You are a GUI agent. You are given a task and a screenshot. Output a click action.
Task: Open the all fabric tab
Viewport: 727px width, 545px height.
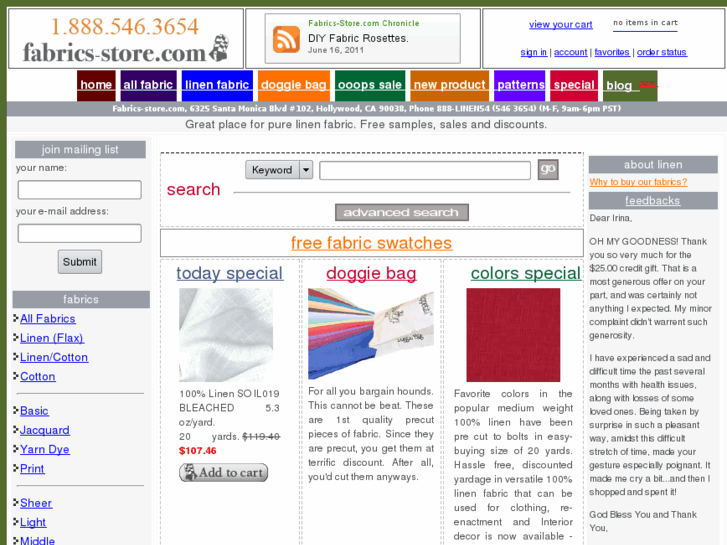[x=148, y=85]
